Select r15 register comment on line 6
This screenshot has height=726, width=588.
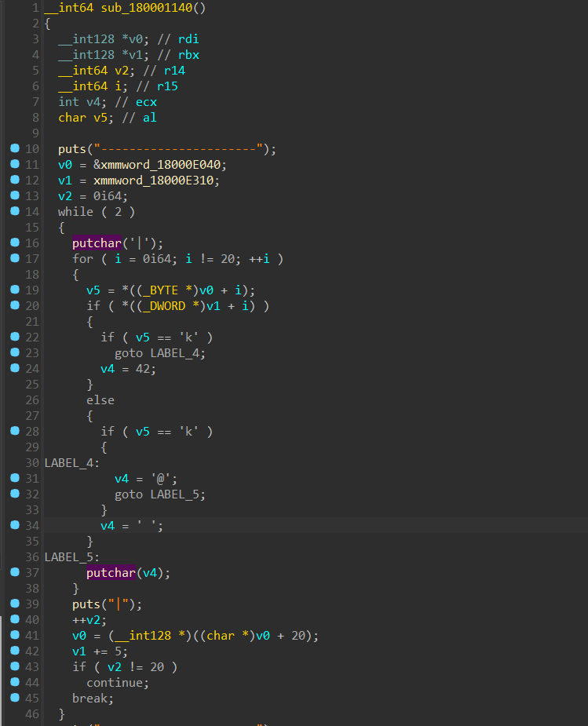click(x=167, y=86)
